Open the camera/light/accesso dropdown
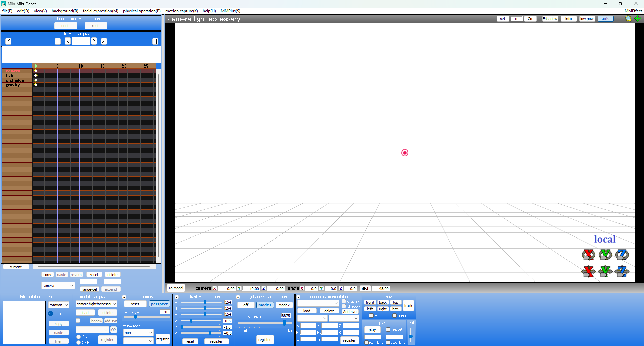 tap(96, 304)
